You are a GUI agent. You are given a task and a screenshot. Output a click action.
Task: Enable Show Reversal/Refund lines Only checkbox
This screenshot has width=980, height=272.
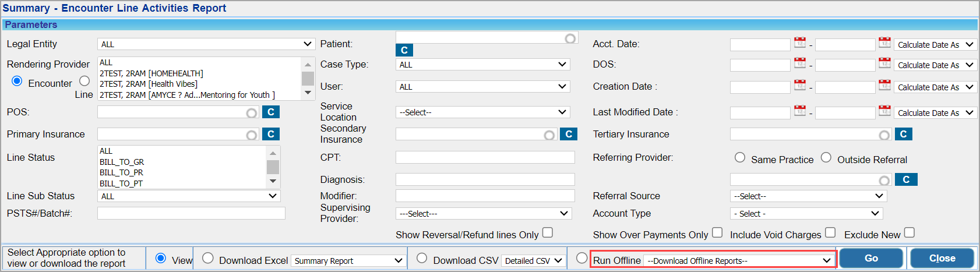pyautogui.click(x=548, y=233)
